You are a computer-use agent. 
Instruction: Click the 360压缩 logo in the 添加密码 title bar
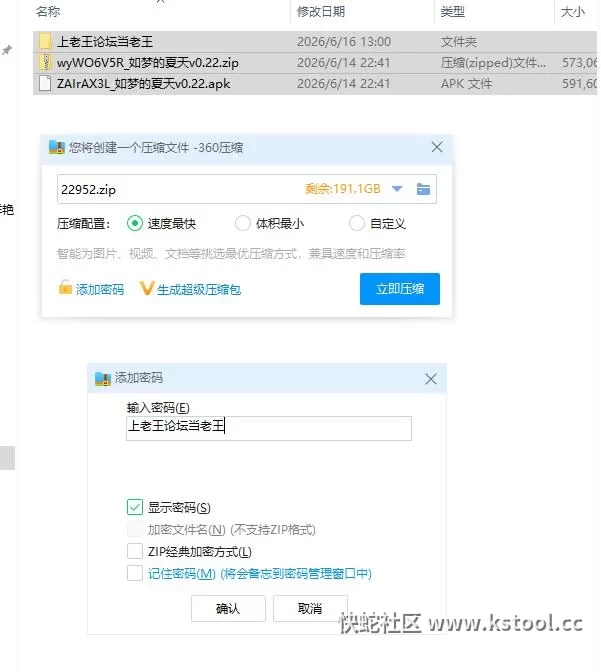coord(103,378)
